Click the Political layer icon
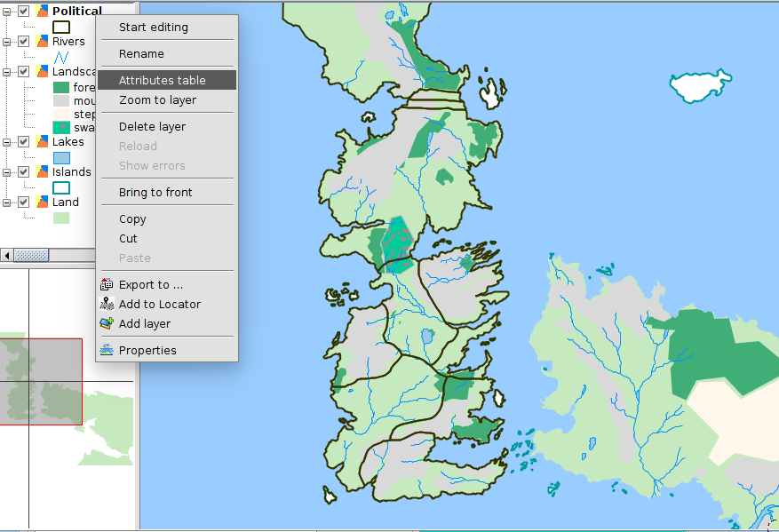Image resolution: width=779 pixels, height=532 pixels. (x=41, y=11)
